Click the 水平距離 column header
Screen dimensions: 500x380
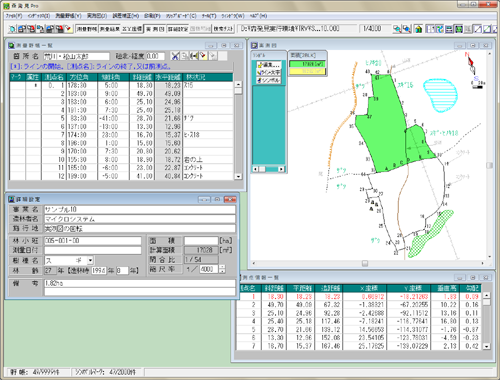[169, 77]
